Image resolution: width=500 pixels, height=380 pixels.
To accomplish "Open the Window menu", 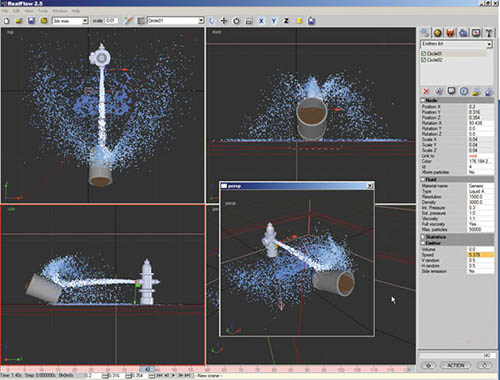I will 60,11.
